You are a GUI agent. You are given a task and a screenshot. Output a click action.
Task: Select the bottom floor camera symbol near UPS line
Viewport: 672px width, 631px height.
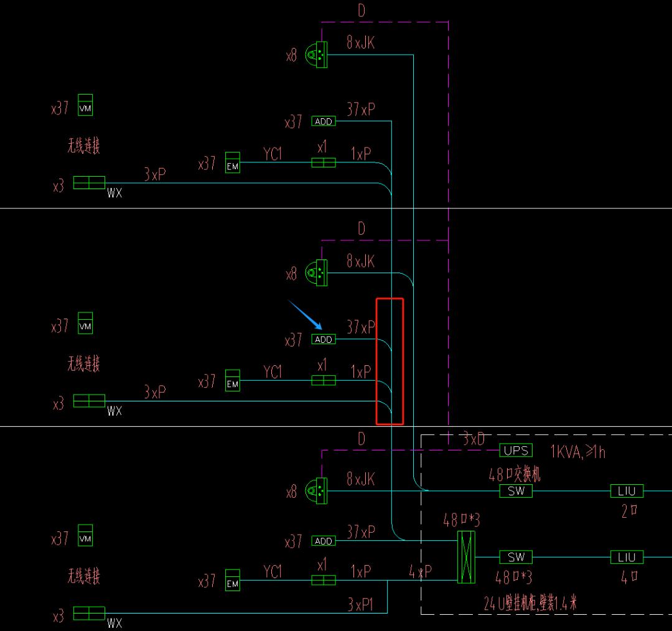coord(316,491)
